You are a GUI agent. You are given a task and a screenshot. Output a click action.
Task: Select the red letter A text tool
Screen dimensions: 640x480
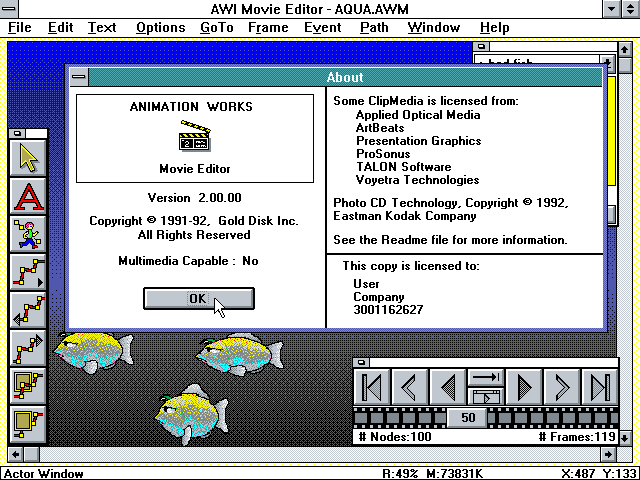pyautogui.click(x=28, y=196)
